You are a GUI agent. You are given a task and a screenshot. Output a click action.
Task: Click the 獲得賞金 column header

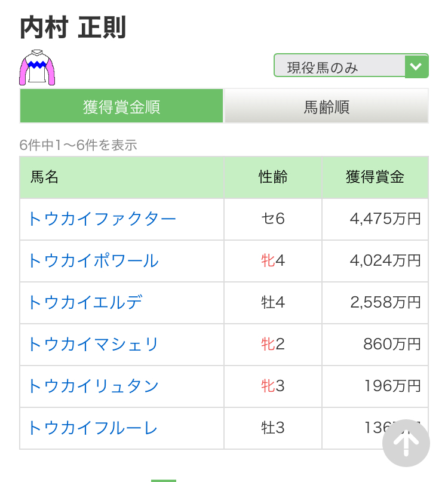(x=375, y=177)
